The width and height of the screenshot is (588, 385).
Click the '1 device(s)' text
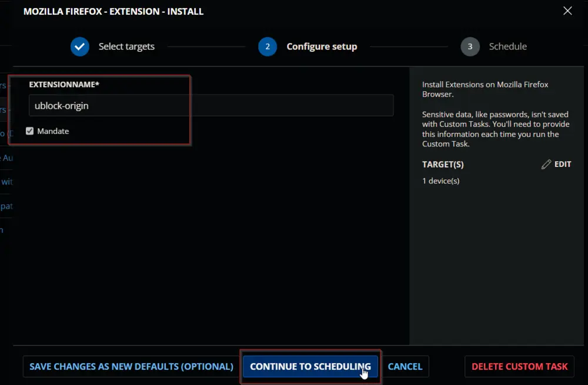pos(440,180)
